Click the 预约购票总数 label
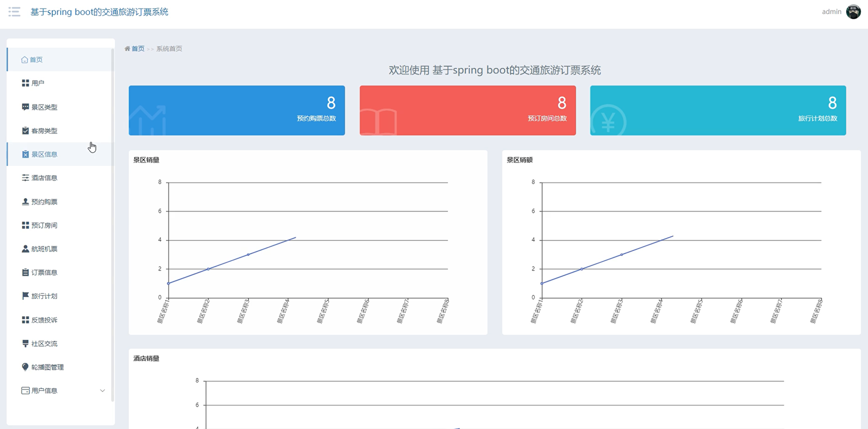Image resolution: width=868 pixels, height=429 pixels. pos(316,119)
